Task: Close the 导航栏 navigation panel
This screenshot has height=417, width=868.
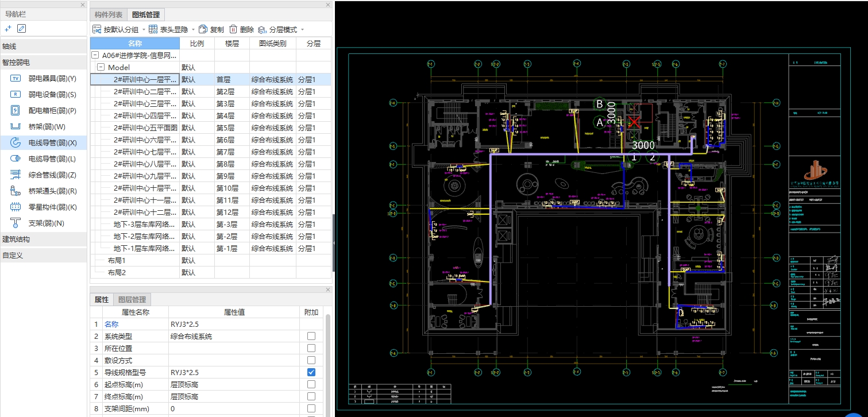Action: click(82, 5)
